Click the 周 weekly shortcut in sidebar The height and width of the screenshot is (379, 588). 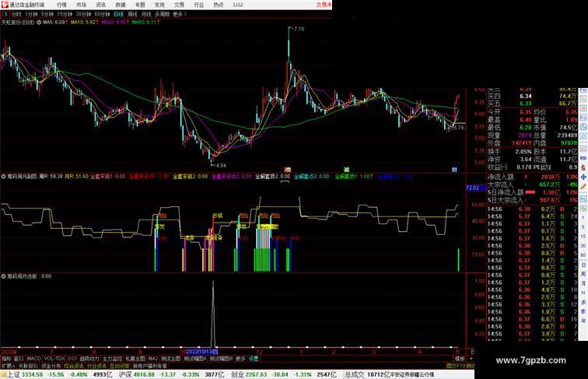[583, 274]
